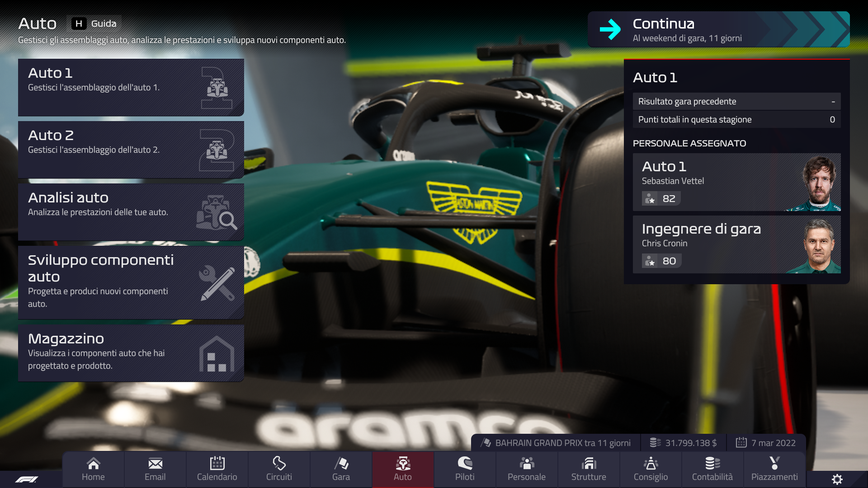Click the 7 mar 2022 date text
The height and width of the screenshot is (488, 868).
click(x=774, y=443)
